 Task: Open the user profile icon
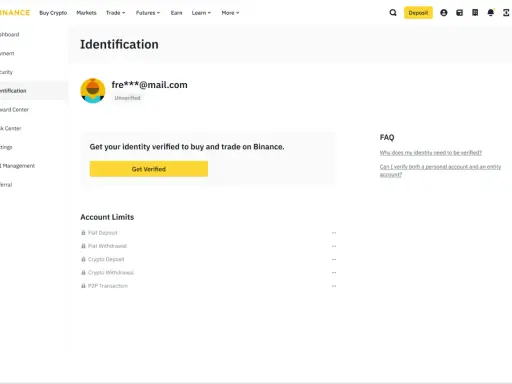pyautogui.click(x=444, y=13)
